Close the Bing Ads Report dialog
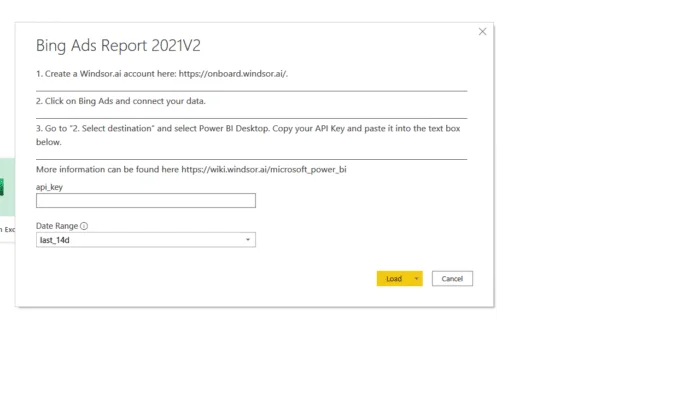This screenshot has width=700, height=394. [x=483, y=32]
